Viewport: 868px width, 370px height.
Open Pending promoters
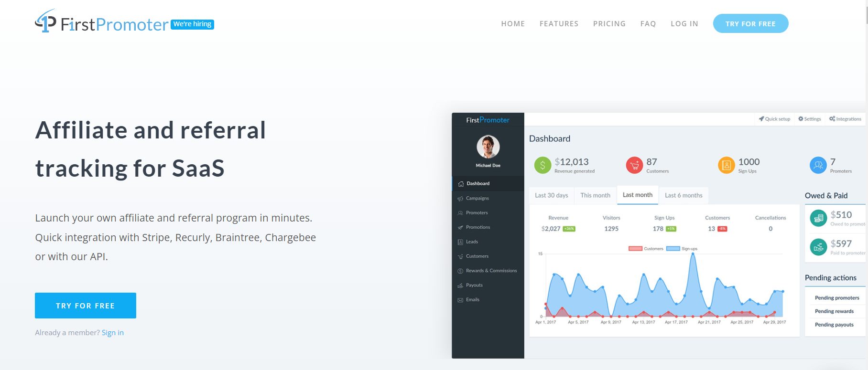click(x=837, y=298)
